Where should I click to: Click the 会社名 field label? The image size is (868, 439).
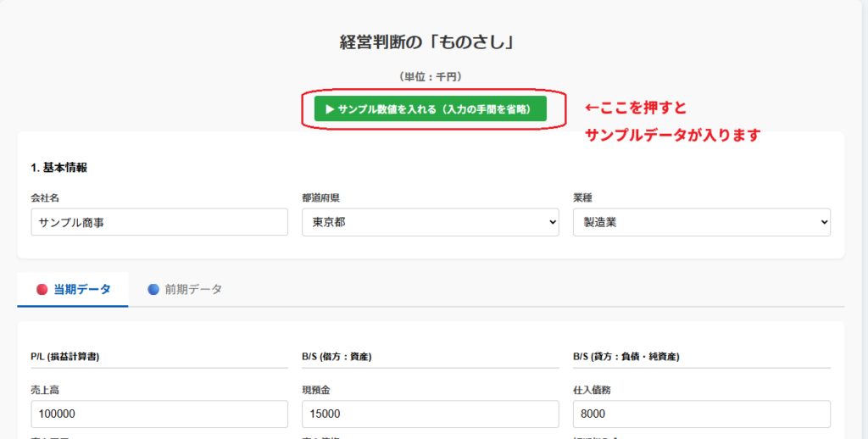(x=45, y=198)
